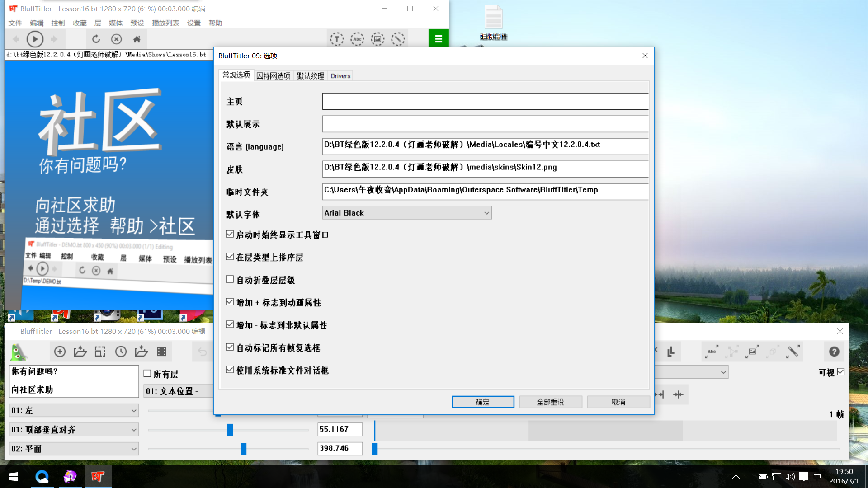Open the 02: 平面 dropdown
Viewport: 868px width, 488px height.
[74, 449]
